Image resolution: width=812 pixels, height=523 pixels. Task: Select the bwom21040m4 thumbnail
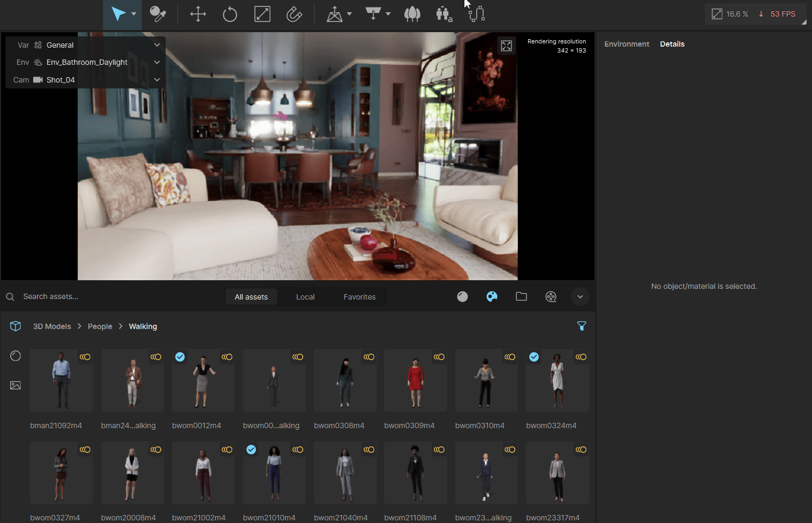345,473
